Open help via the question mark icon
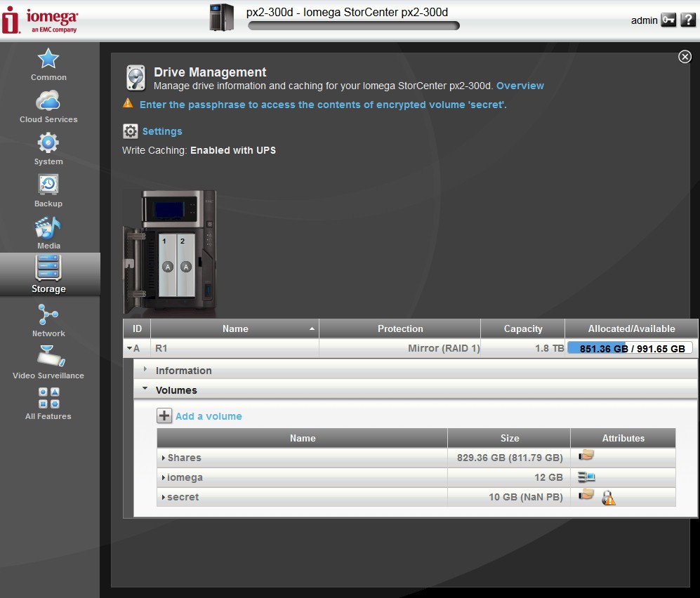 click(x=688, y=20)
